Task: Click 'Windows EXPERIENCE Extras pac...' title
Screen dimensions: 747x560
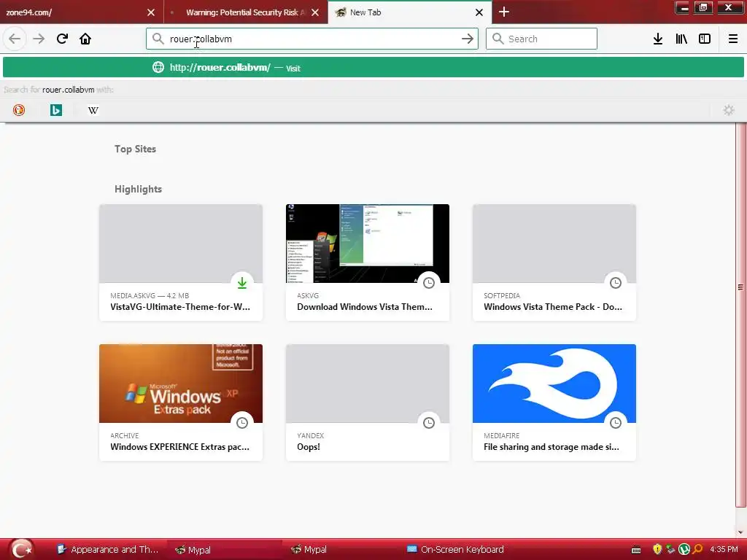Action: pyautogui.click(x=179, y=447)
